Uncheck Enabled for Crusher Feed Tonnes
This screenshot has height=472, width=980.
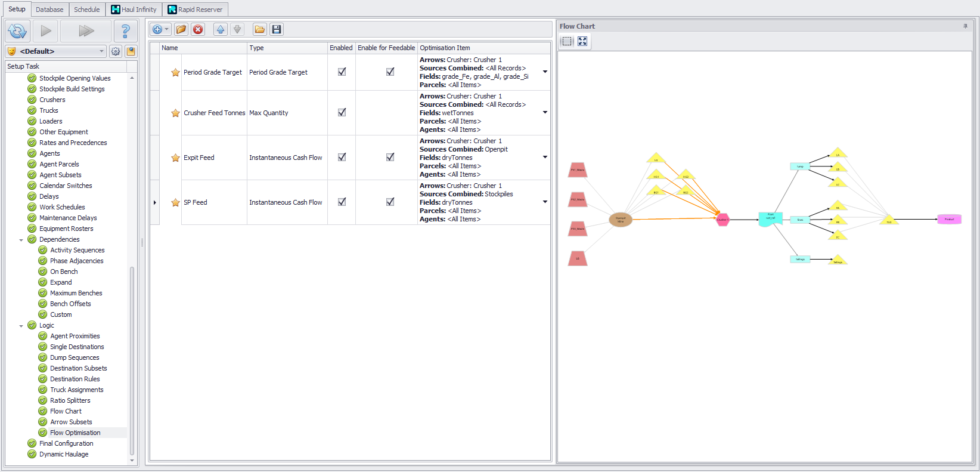(342, 112)
